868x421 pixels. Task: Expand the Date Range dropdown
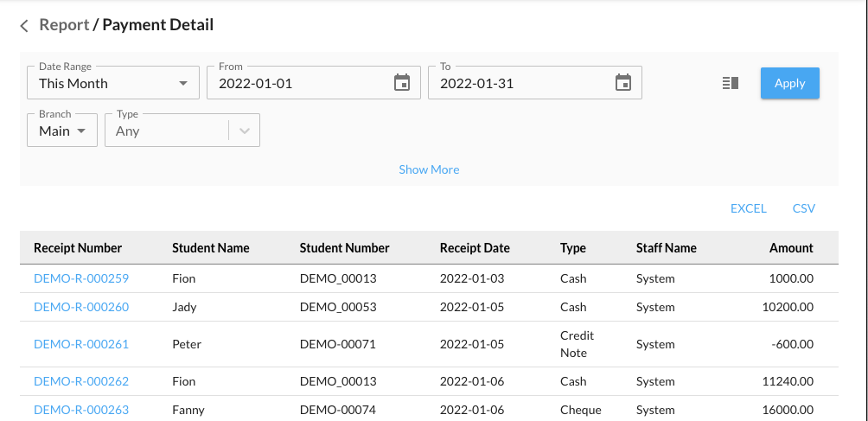click(113, 83)
